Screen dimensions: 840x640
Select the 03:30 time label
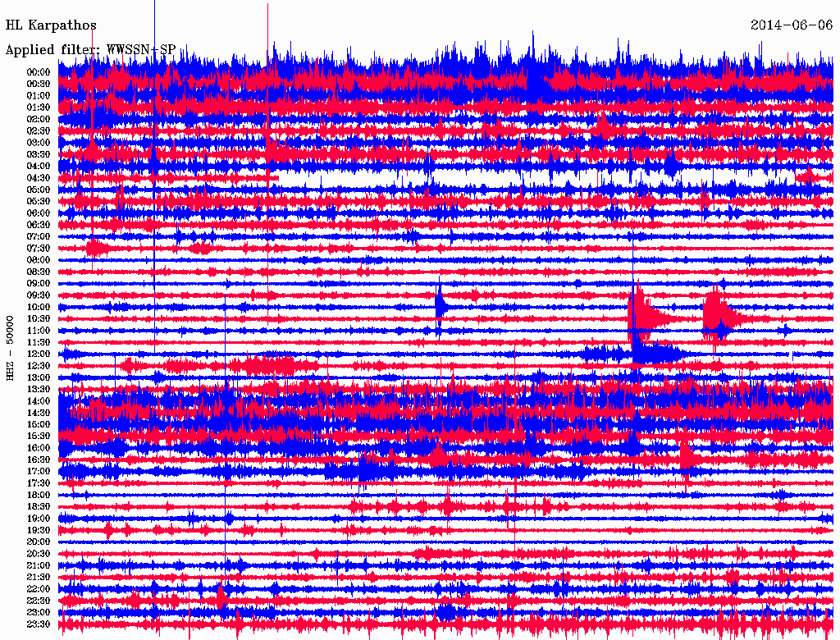point(39,154)
